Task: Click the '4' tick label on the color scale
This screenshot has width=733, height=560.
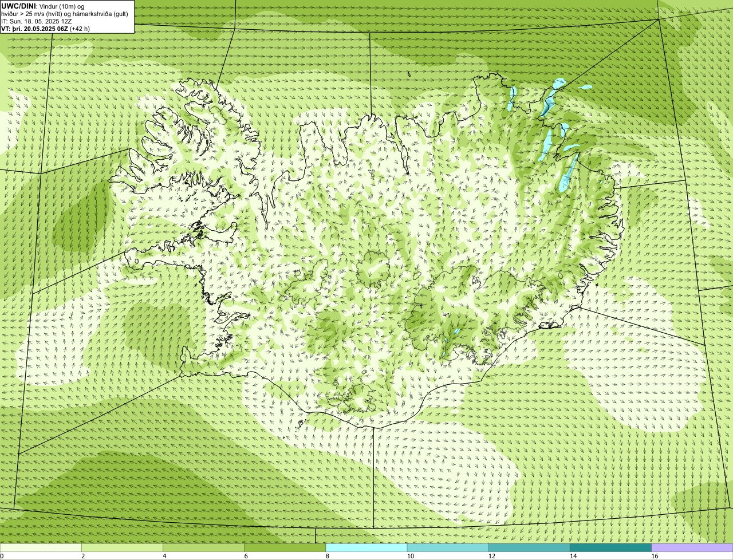Action: point(164,556)
